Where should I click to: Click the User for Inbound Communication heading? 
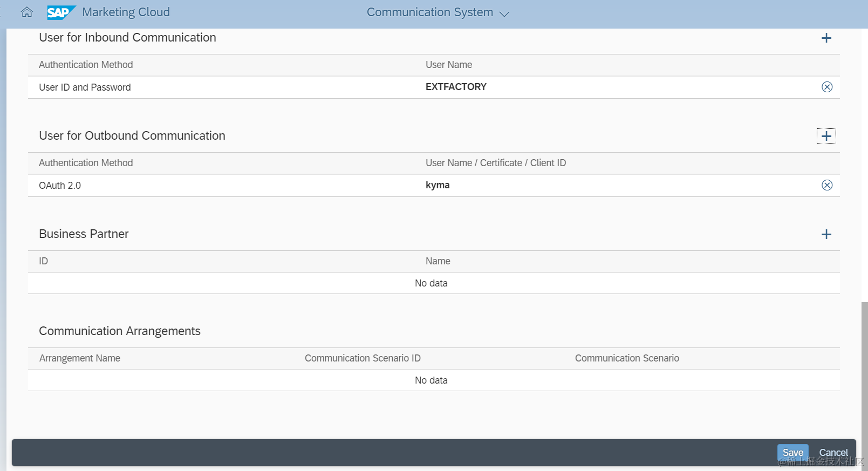tap(127, 37)
